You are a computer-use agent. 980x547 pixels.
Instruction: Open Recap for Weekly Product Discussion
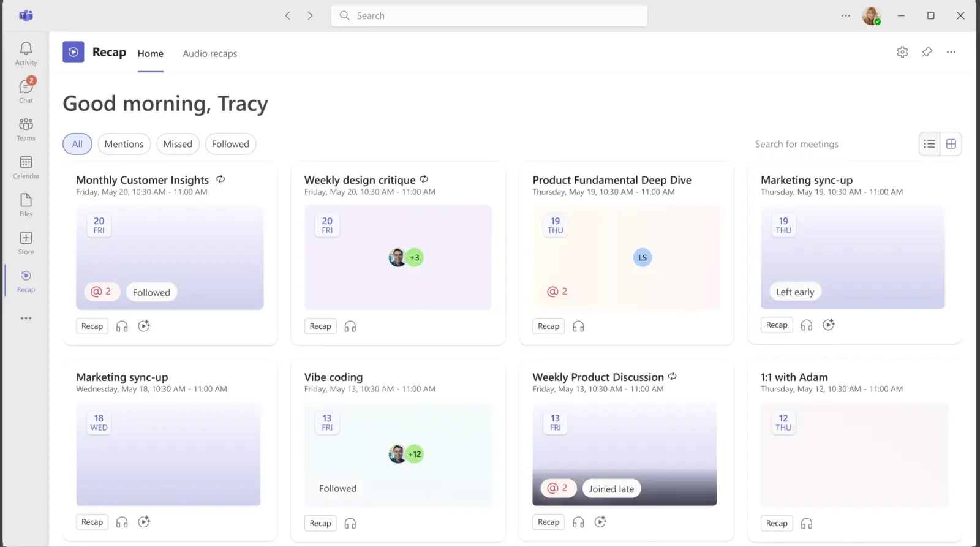coord(548,522)
